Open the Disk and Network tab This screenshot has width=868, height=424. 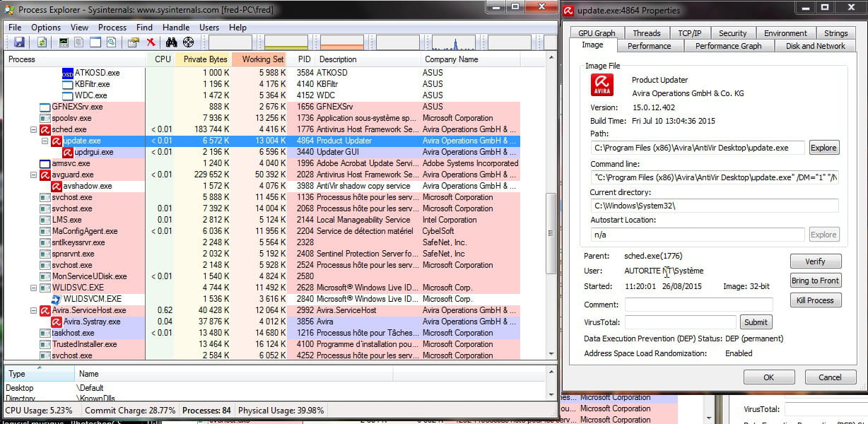[x=815, y=46]
